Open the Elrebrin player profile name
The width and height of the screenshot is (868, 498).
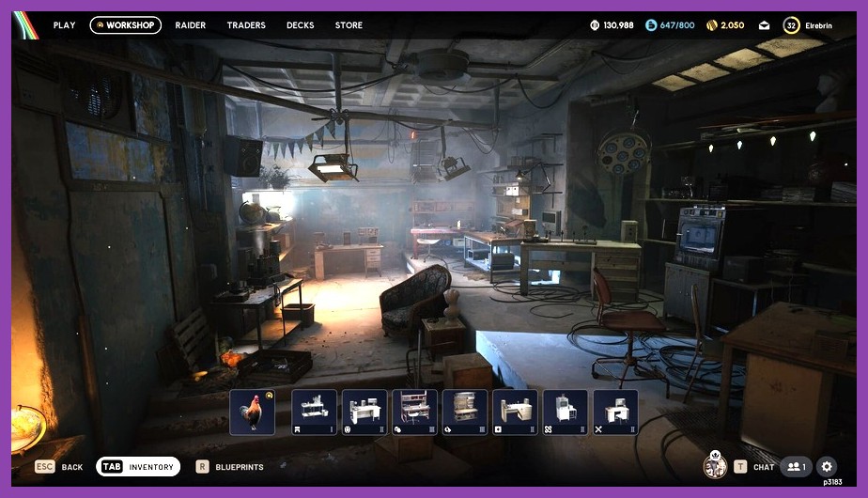pos(818,25)
